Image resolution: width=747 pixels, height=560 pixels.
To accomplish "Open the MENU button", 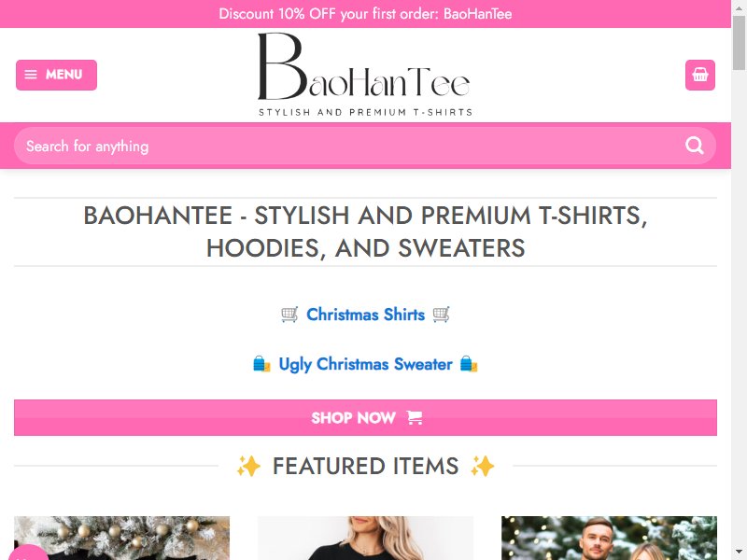I will (x=56, y=75).
